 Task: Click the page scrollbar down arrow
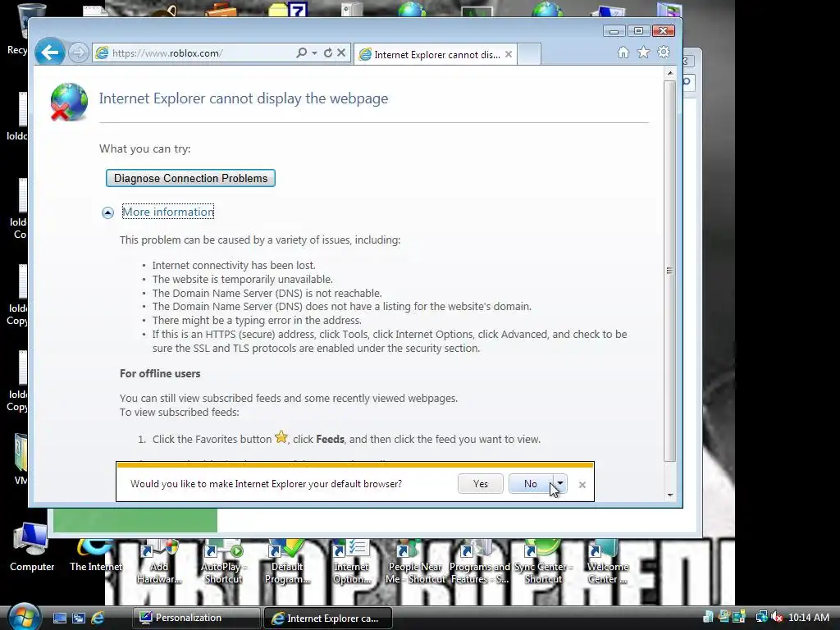669,495
